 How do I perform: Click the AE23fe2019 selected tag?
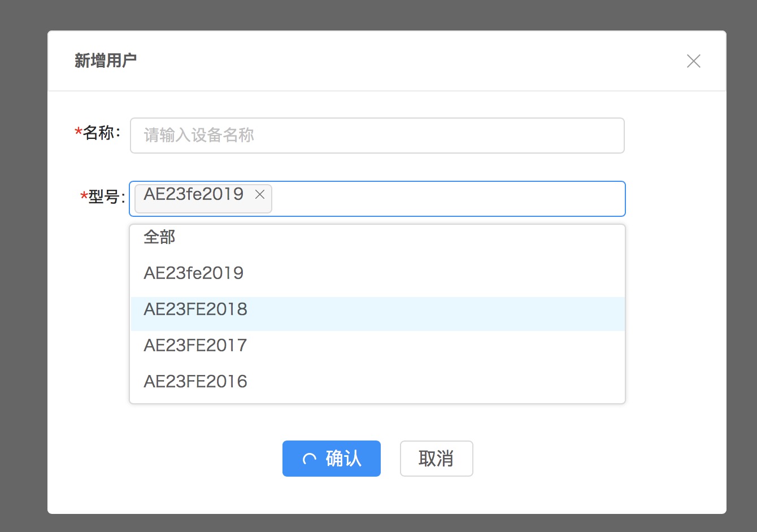click(x=194, y=194)
